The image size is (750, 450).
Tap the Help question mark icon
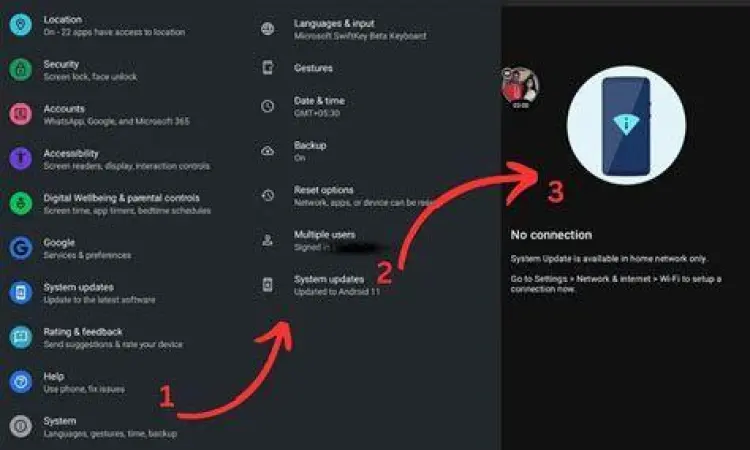pyautogui.click(x=21, y=382)
